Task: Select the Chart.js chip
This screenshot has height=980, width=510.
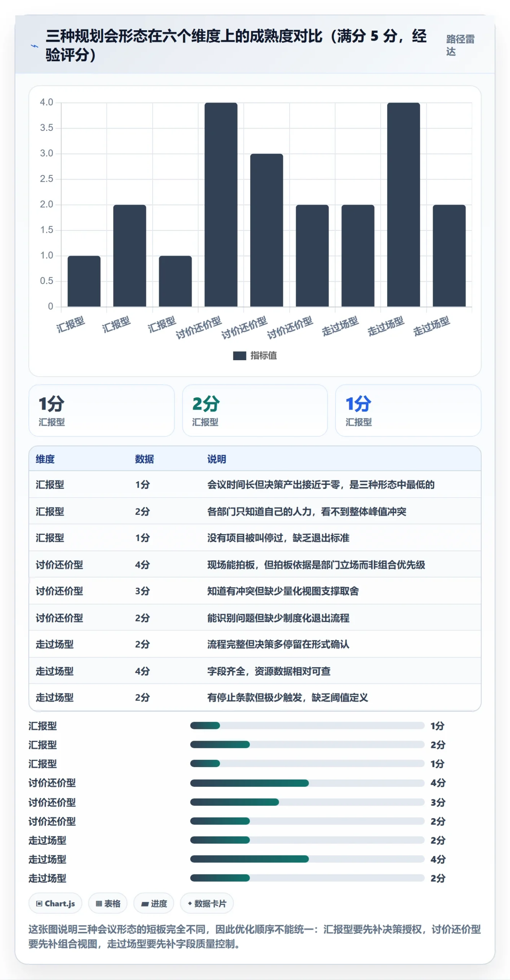Action: (55, 903)
